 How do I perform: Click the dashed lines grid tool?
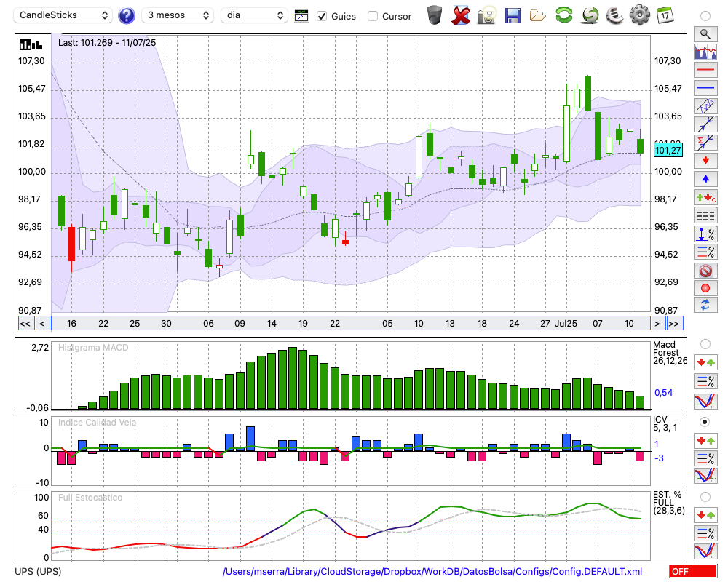tap(705, 215)
